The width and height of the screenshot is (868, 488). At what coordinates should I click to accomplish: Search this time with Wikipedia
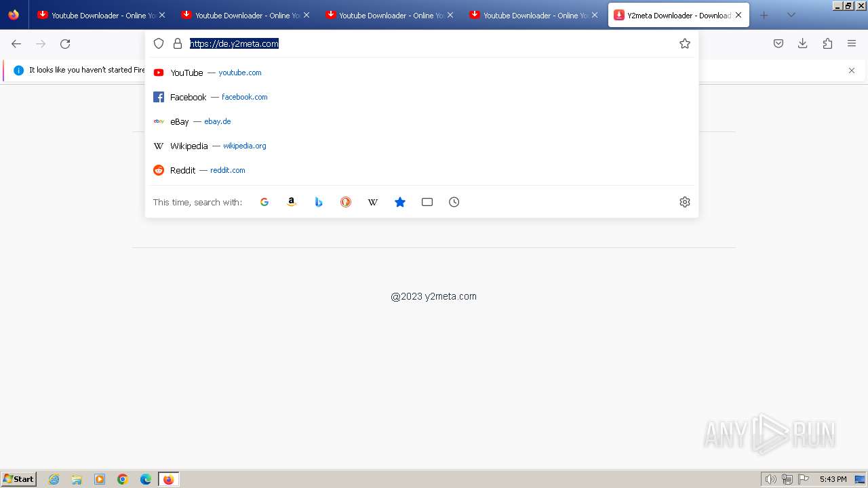(x=373, y=202)
